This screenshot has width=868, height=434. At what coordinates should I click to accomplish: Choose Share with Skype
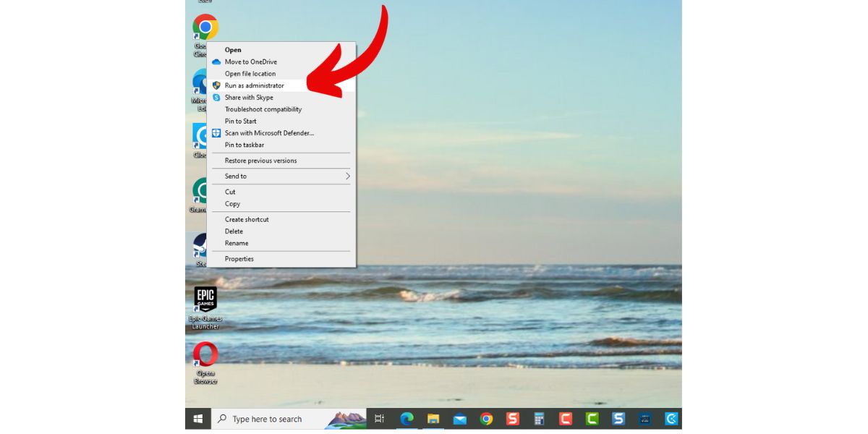(x=249, y=98)
